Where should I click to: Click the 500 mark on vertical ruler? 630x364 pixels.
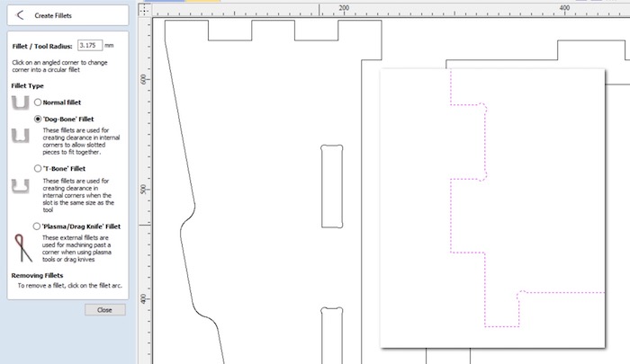143,190
